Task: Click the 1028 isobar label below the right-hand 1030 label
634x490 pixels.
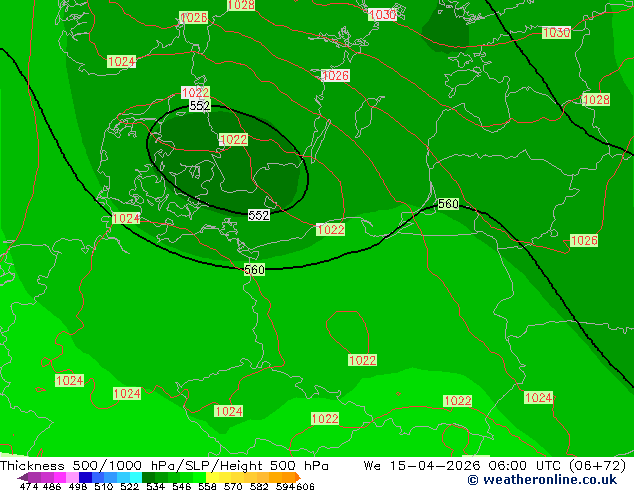Action: click(596, 99)
